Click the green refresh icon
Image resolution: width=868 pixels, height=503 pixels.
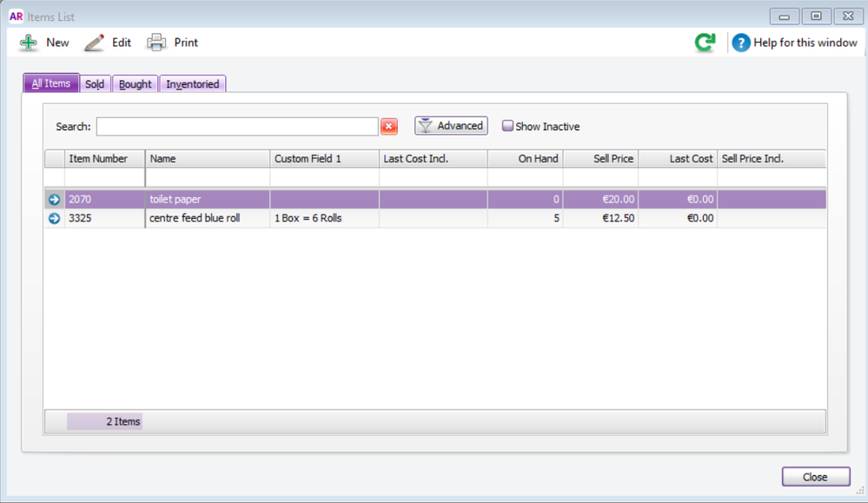705,43
